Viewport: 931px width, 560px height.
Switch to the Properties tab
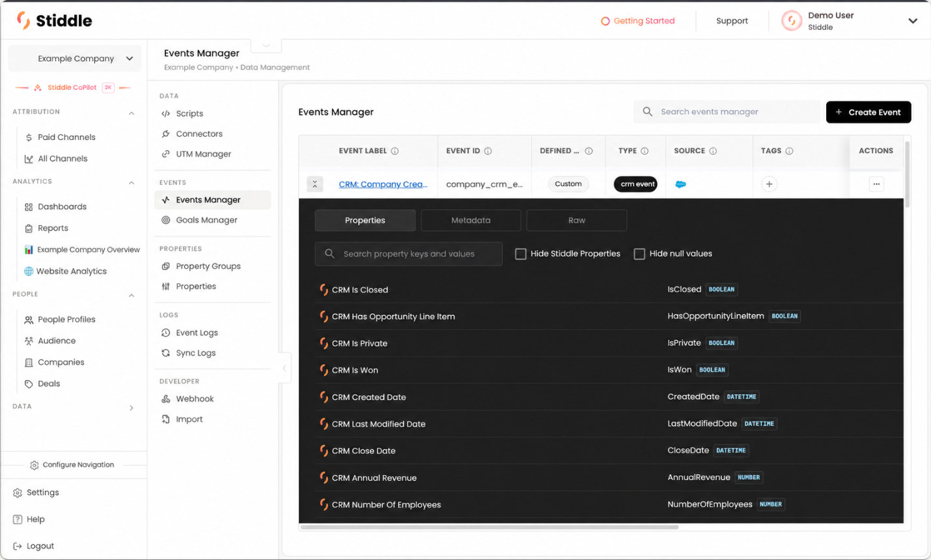click(x=365, y=220)
